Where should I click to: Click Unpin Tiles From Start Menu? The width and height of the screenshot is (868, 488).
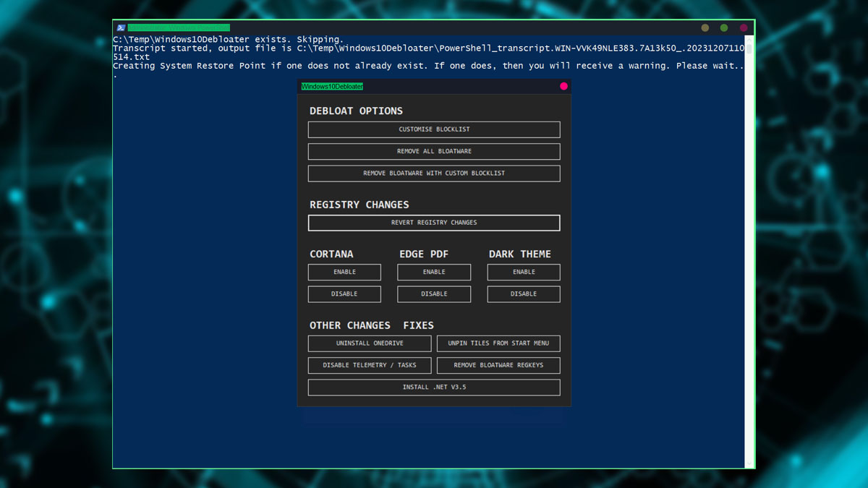tap(498, 343)
